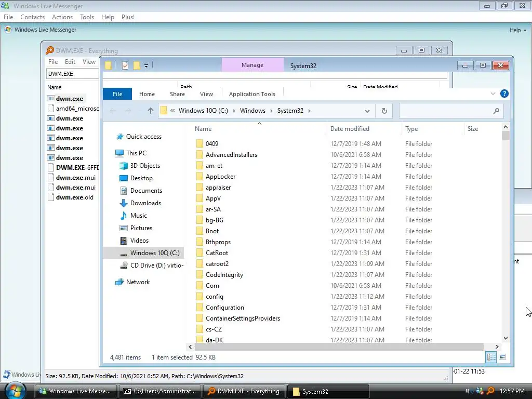
Task: Open Plus! menu in Windows Live Messenger
Action: pyautogui.click(x=128, y=17)
